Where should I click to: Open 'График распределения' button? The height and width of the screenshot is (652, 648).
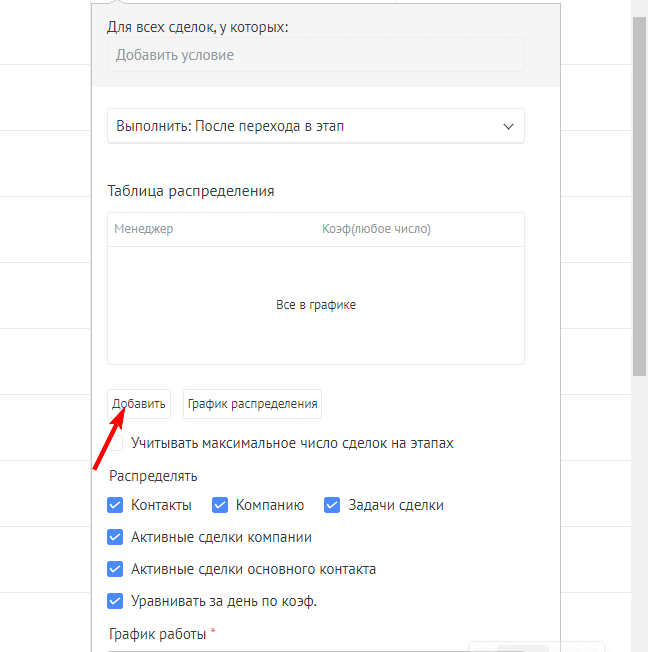click(x=252, y=404)
